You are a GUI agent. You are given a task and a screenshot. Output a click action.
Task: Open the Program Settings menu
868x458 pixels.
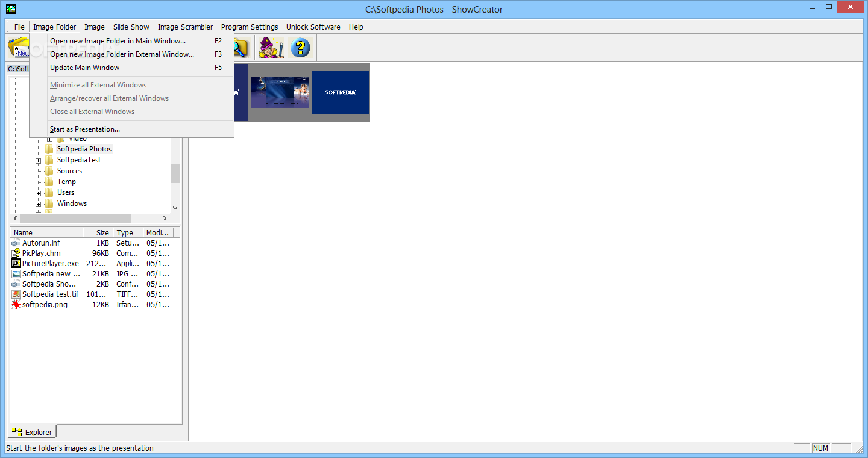click(250, 27)
